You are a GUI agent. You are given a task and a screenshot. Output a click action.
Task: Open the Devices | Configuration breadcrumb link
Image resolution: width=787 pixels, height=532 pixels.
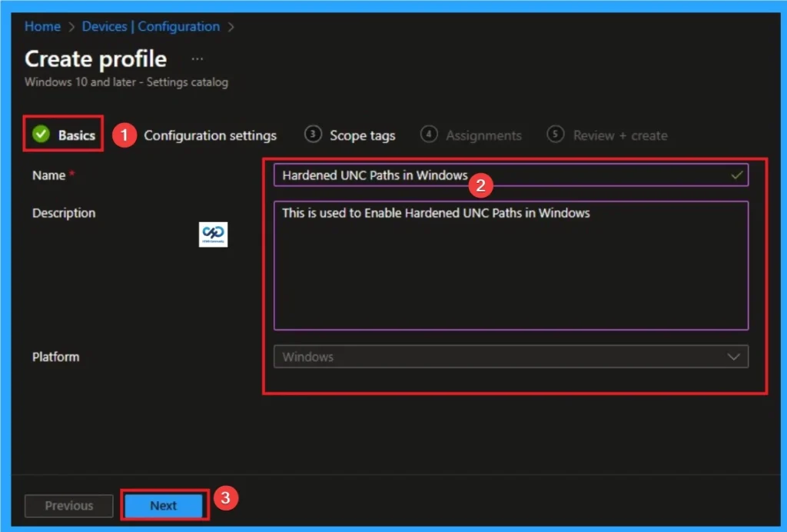[x=151, y=26]
